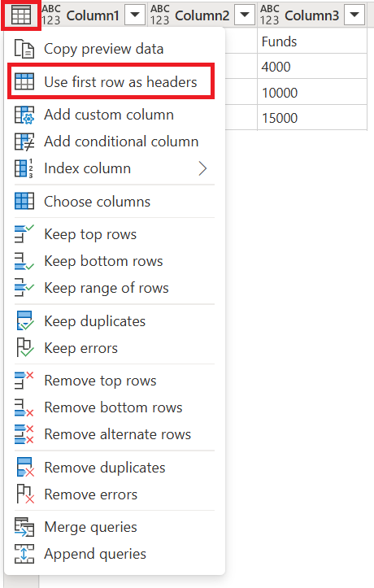374x588 pixels.
Task: Open Column1 filter dropdown arrow
Action: 134,15
